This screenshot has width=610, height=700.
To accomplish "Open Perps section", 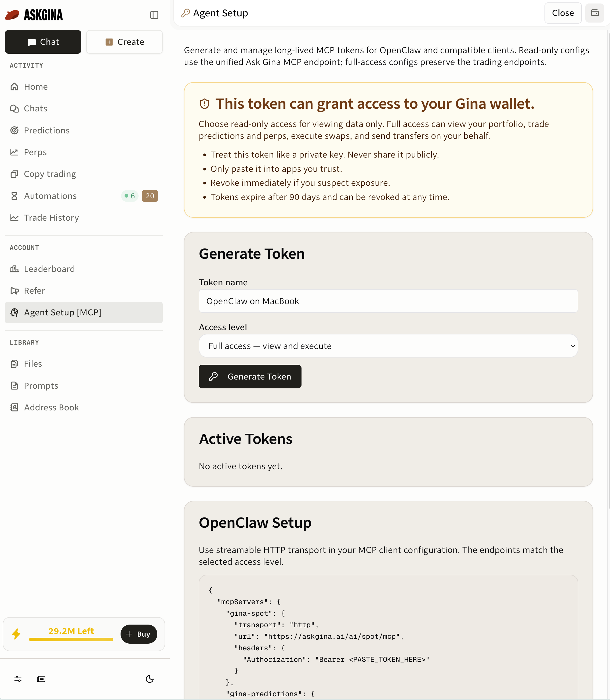I will click(83, 152).
